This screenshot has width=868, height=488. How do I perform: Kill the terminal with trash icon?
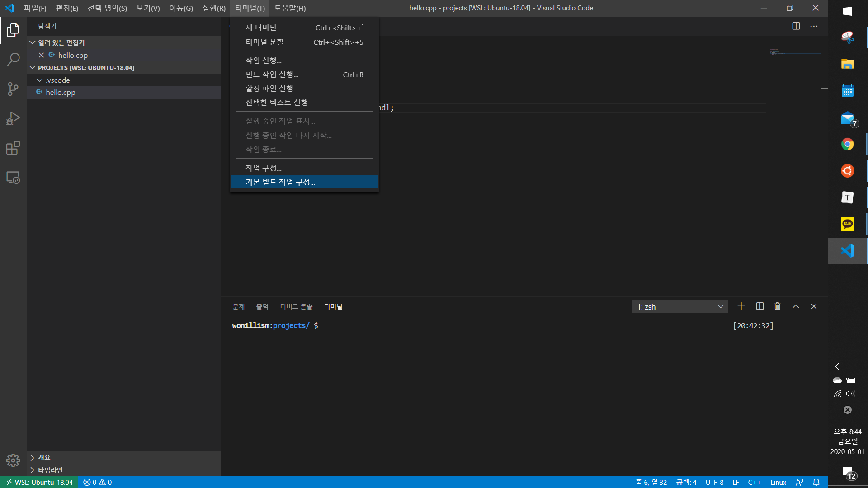(x=778, y=306)
